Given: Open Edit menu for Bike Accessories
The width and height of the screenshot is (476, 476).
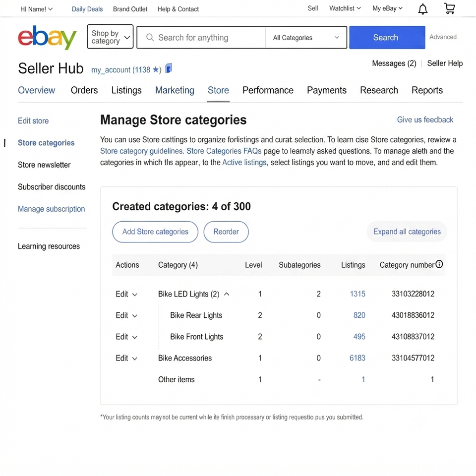Looking at the screenshot, I should pos(126,358).
